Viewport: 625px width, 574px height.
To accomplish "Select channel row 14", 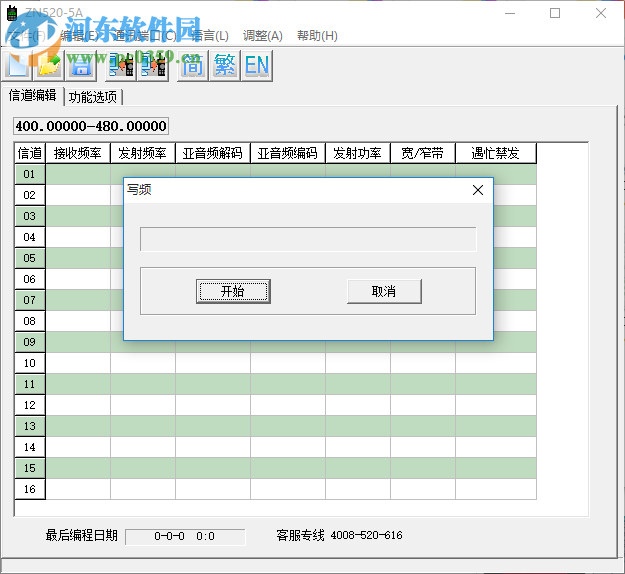I will [30, 447].
